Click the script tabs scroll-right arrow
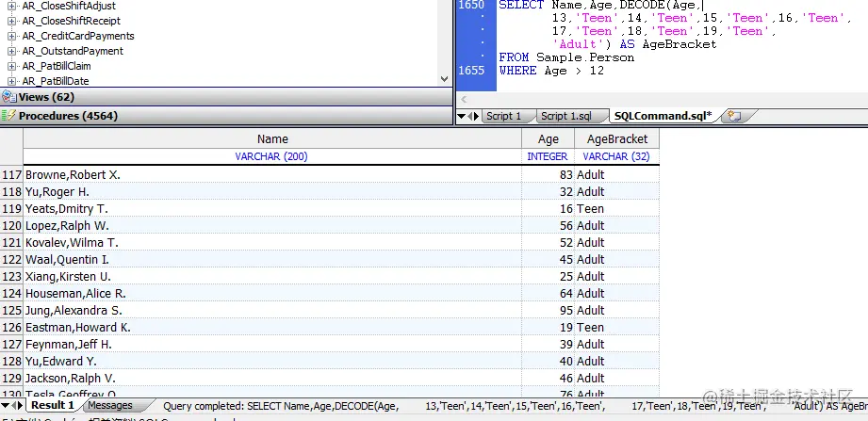 tap(477, 116)
